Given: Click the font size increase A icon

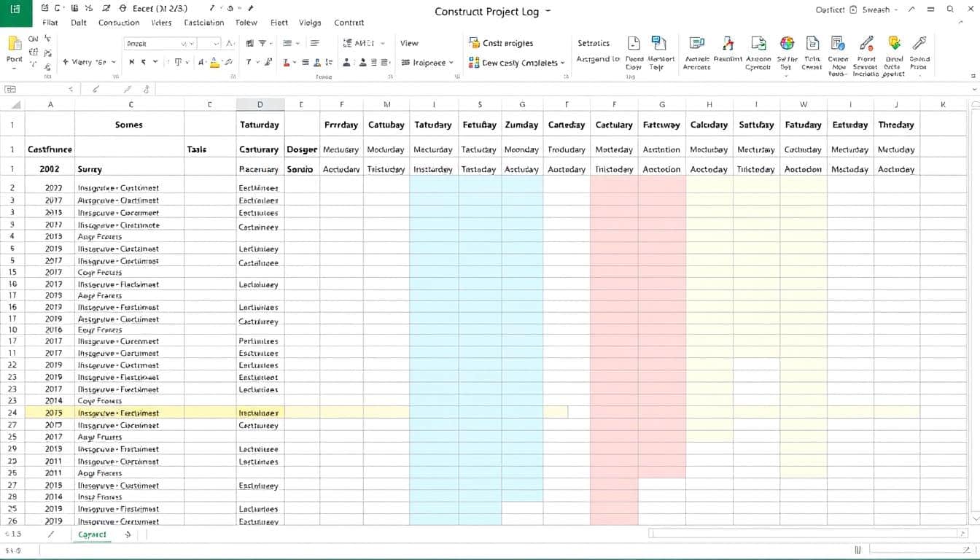Looking at the screenshot, I should click(230, 44).
